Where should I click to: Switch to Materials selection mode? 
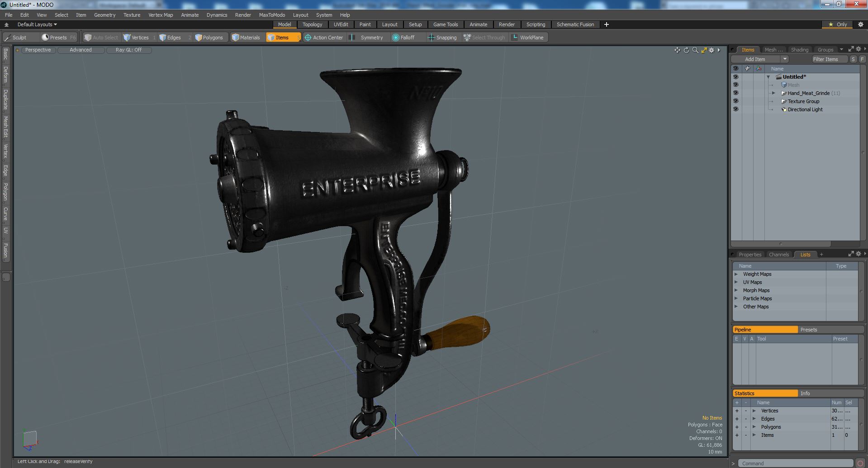(246, 38)
